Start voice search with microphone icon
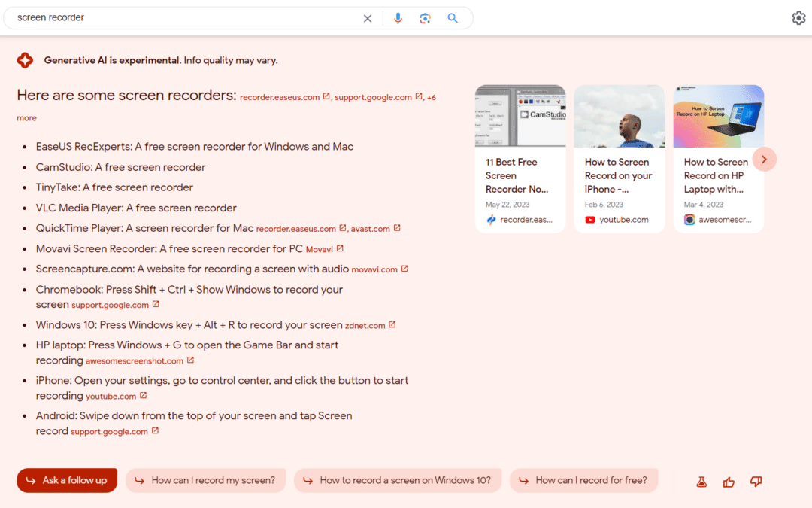 coord(398,18)
